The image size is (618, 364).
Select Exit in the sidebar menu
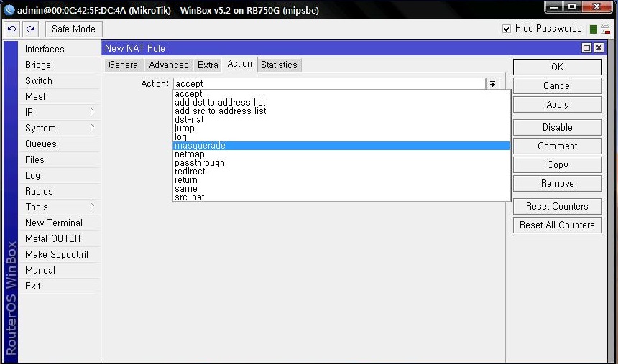60,286
